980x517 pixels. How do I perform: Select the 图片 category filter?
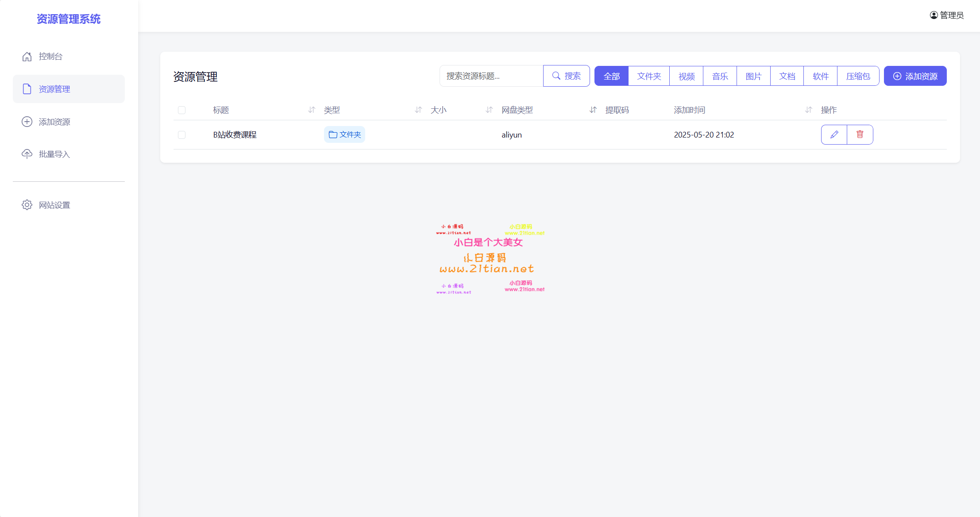[752, 76]
